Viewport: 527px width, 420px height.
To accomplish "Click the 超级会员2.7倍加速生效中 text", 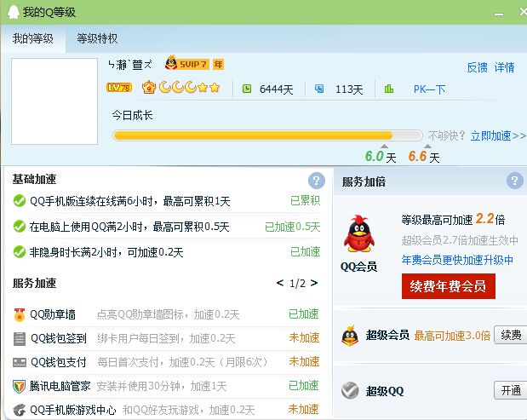I will coord(460,240).
